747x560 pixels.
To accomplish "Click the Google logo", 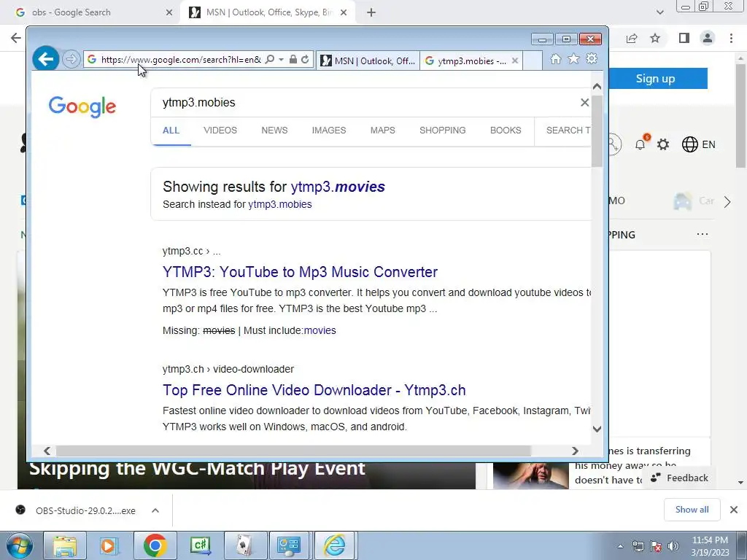I will (x=82, y=106).
